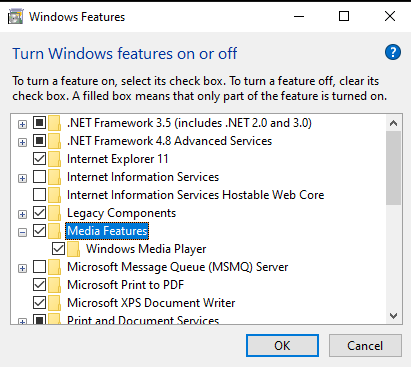
Task: Select the '.NET Framework 4.8 Advanced Services' row
Action: pyautogui.click(x=169, y=141)
